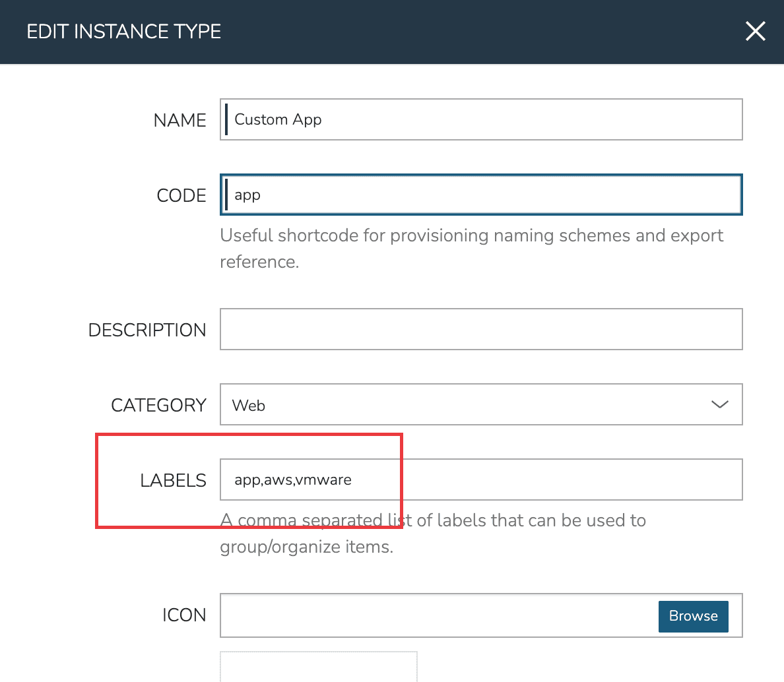Image resolution: width=784 pixels, height=682 pixels.
Task: Close the Edit Instance Type dialog
Action: (755, 31)
